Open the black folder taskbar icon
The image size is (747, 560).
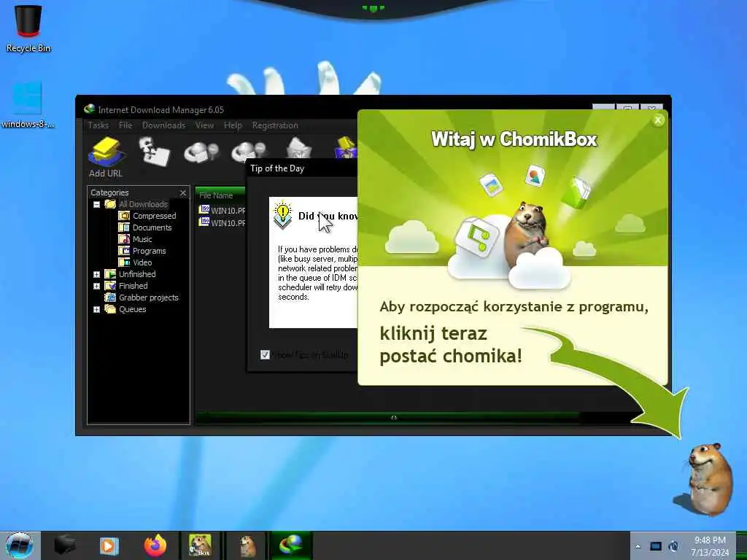point(65,545)
